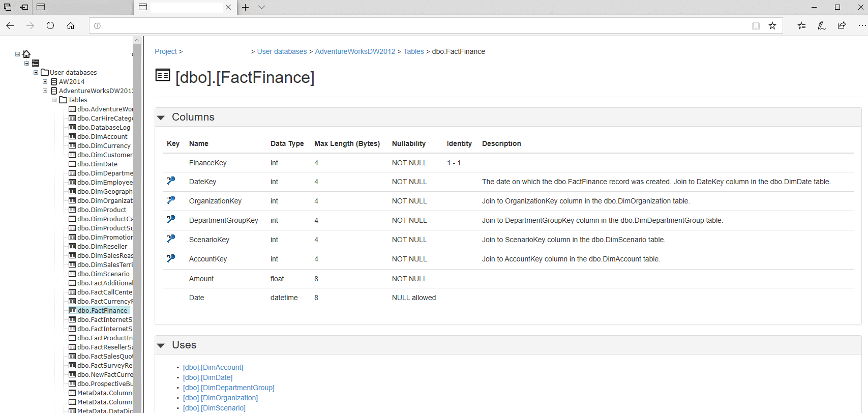Collapse the Tables folder in tree
Image resolution: width=868 pixels, height=413 pixels.
tap(54, 100)
